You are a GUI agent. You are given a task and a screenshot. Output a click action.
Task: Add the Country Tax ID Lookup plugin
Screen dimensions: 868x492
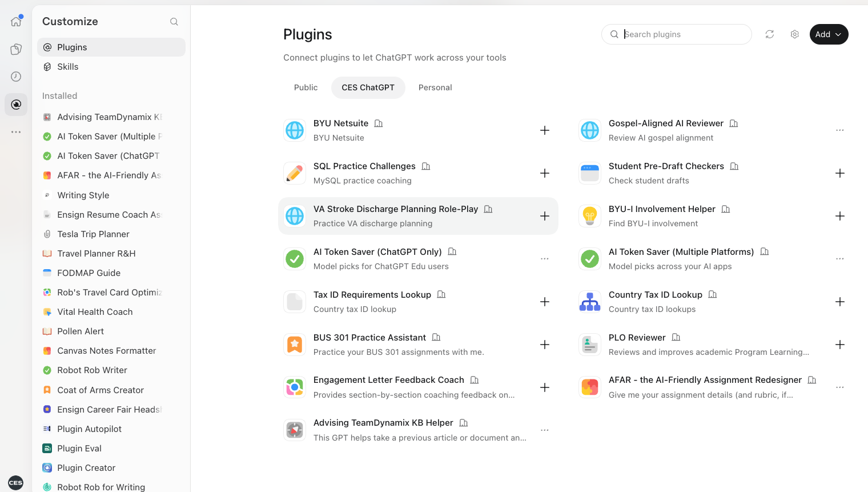[840, 302]
